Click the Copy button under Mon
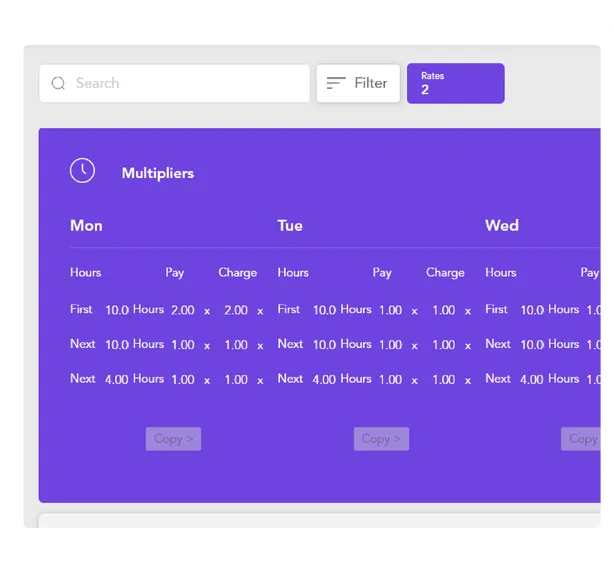 point(173,439)
